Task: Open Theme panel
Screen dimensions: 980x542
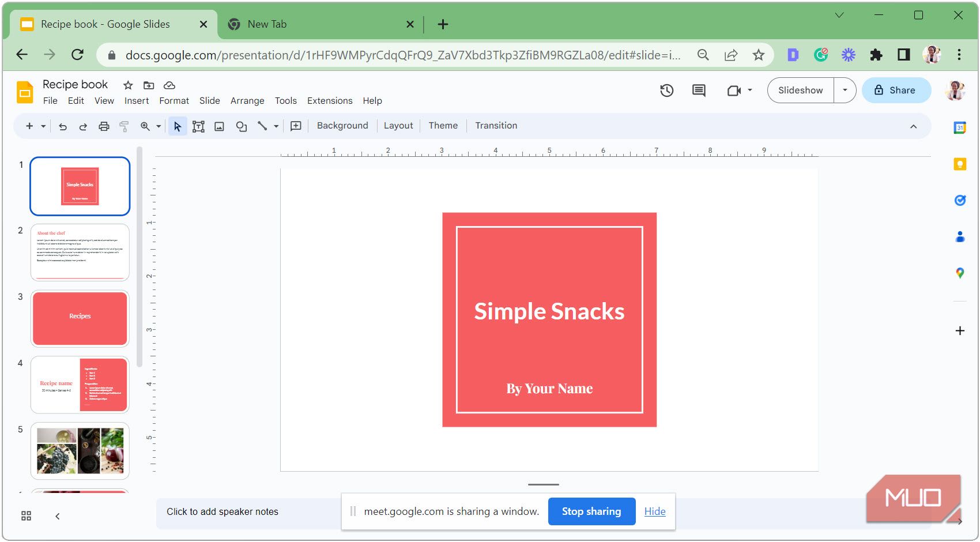Action: (x=443, y=126)
